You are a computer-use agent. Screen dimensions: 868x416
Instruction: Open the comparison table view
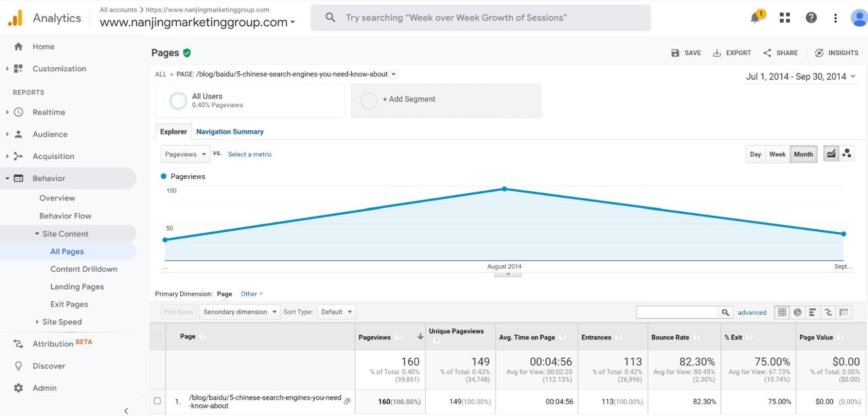coord(828,312)
